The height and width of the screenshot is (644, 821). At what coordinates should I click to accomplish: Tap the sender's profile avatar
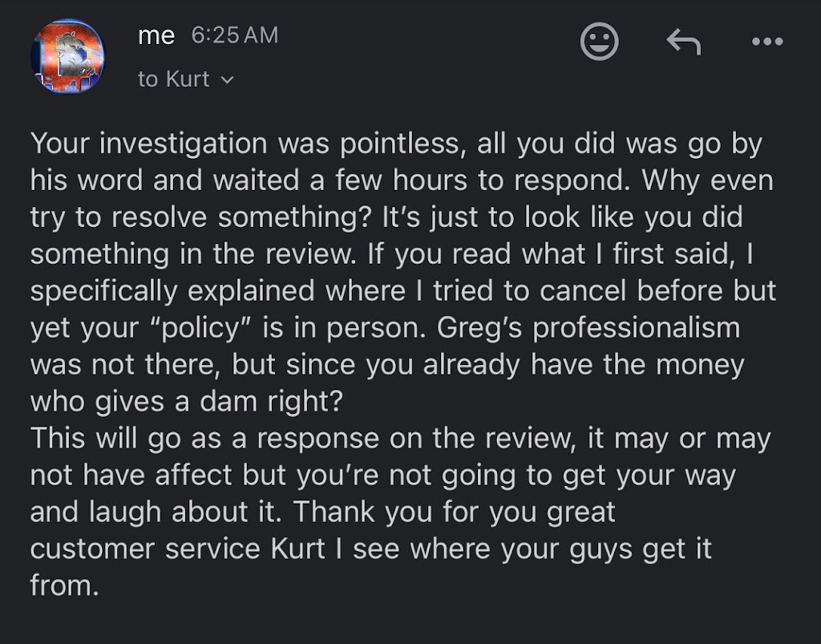point(67,56)
